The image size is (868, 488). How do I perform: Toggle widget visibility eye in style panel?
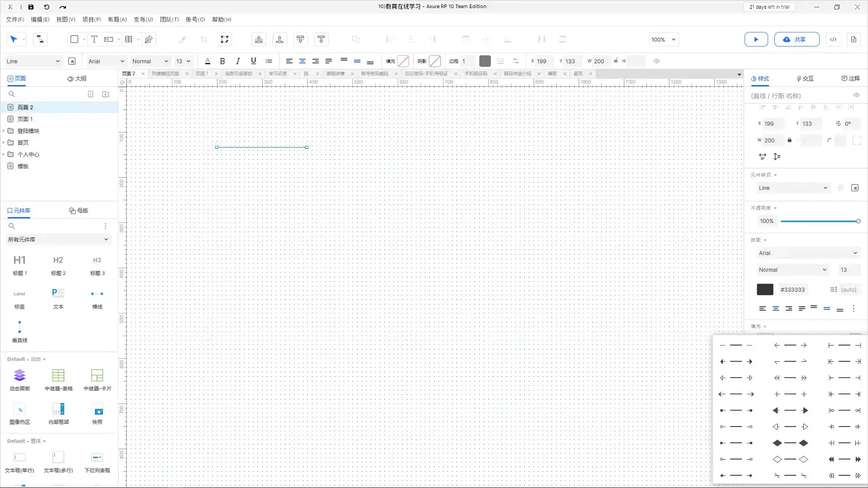(856, 96)
